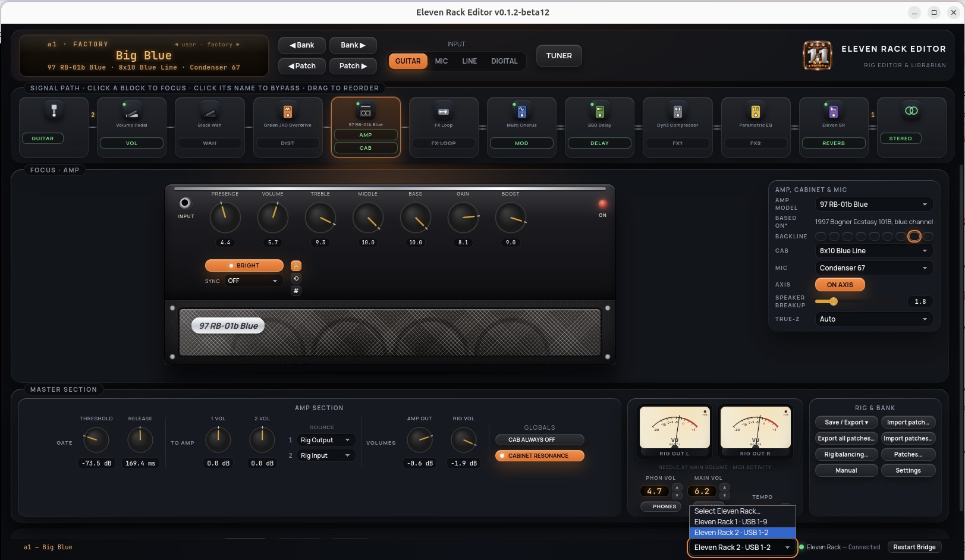
Task: Select the Eleven SR reverb icon
Action: (834, 111)
